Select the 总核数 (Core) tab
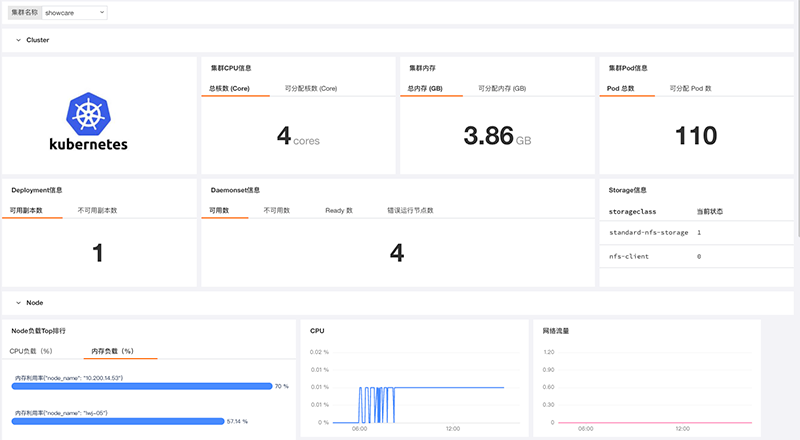The image size is (800, 440). pos(229,88)
